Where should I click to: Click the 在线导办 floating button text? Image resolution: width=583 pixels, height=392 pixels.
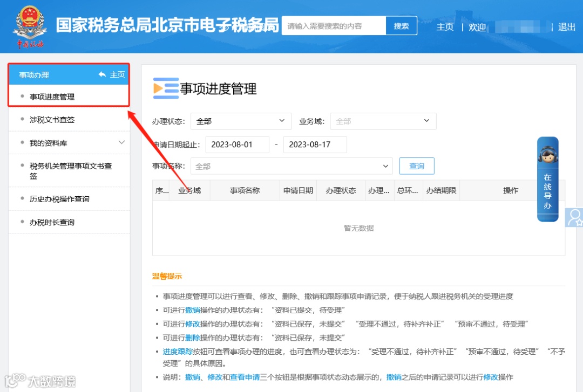[x=547, y=191]
